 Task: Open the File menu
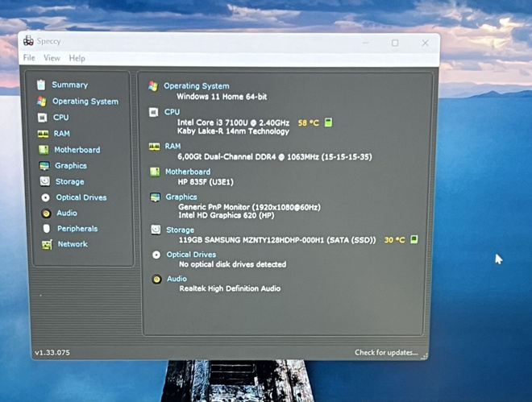click(29, 58)
